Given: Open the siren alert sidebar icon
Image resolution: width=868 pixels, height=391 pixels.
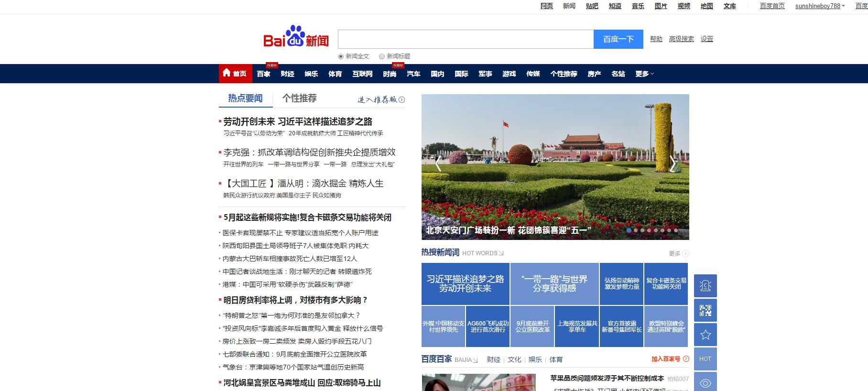Looking at the screenshot, I should (x=705, y=286).
